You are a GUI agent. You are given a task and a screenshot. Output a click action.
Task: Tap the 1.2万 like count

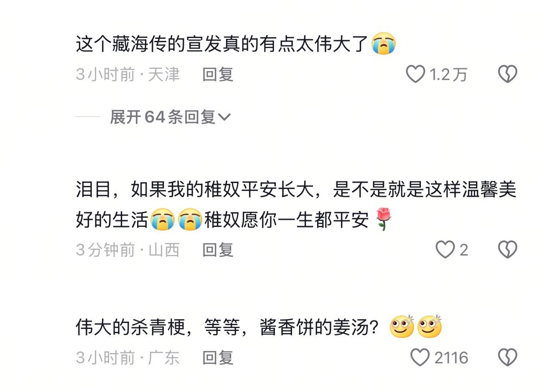tap(448, 74)
